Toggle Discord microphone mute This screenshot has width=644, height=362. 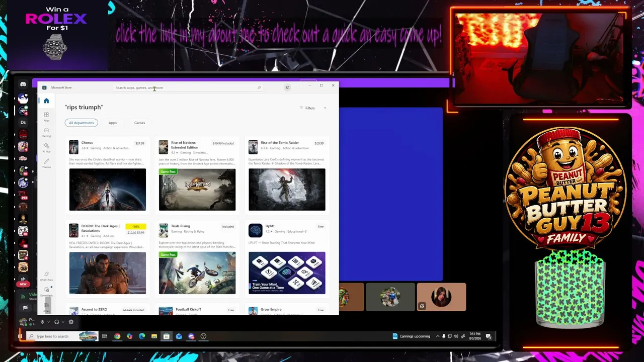42,322
